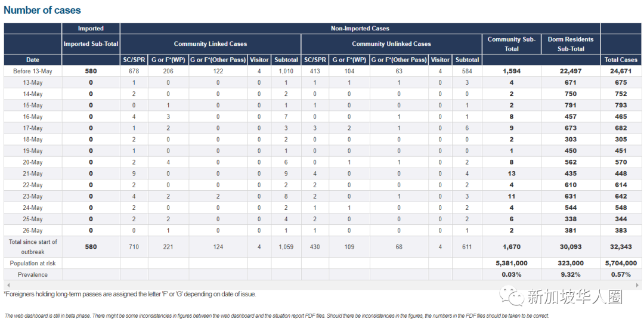Select the Community Unlinked Cases header
The image size is (644, 325).
point(391,44)
